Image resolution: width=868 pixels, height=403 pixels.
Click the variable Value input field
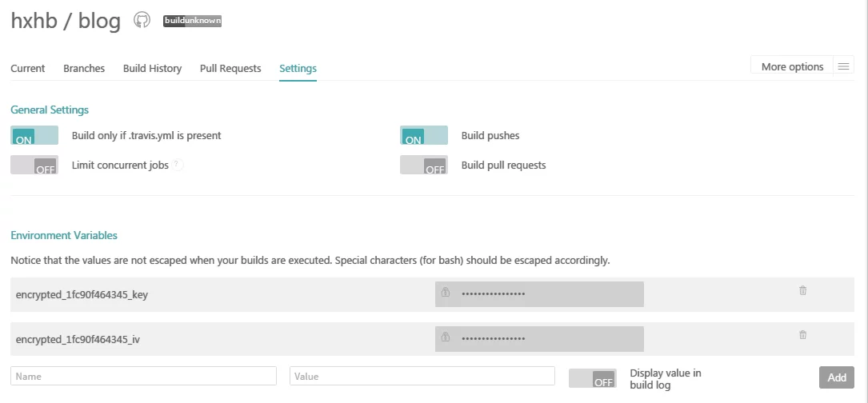(x=422, y=376)
